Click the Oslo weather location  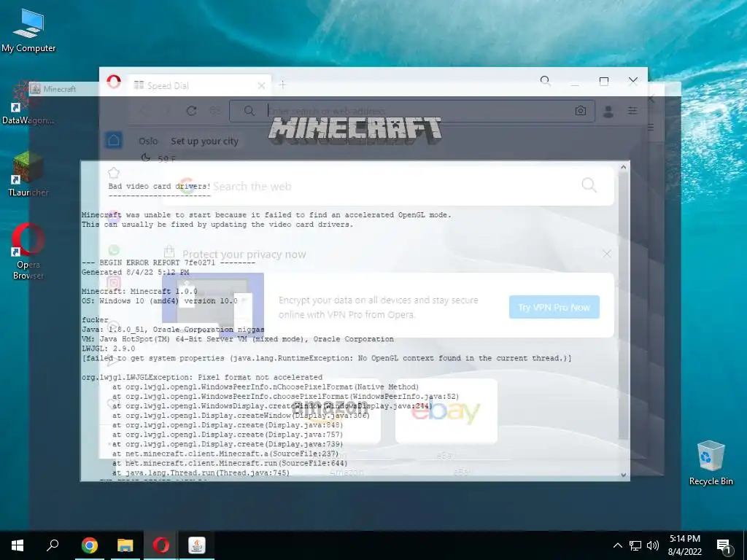click(148, 141)
